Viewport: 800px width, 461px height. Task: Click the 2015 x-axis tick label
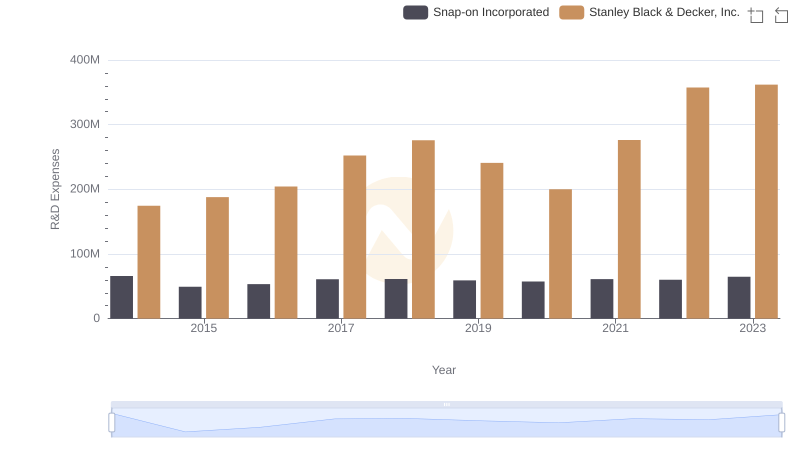pos(203,328)
